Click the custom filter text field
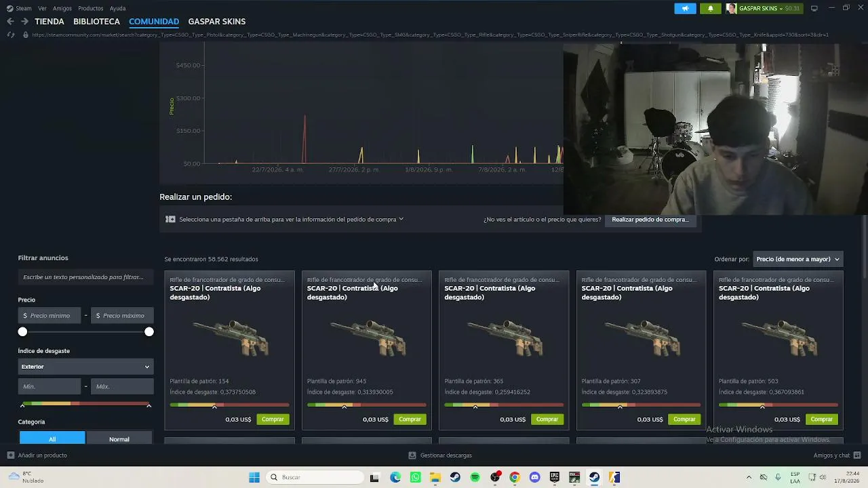868x488 pixels. pyautogui.click(x=85, y=277)
